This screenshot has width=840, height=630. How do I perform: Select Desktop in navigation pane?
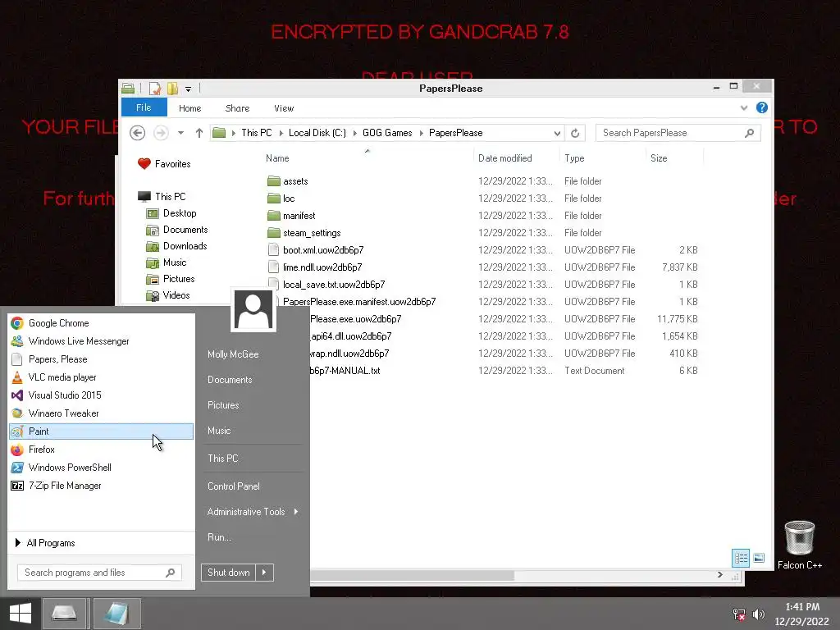click(x=171, y=213)
